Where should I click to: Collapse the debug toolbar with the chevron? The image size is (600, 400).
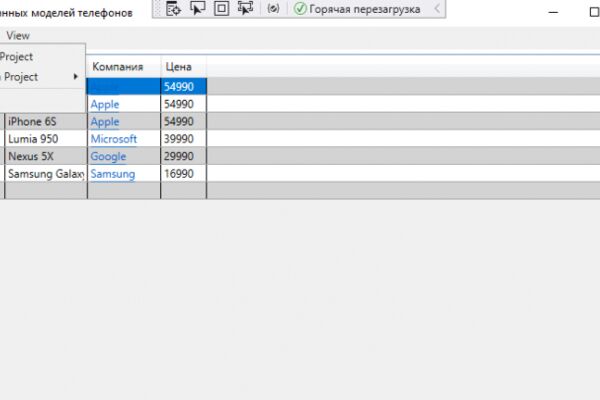[x=437, y=8]
